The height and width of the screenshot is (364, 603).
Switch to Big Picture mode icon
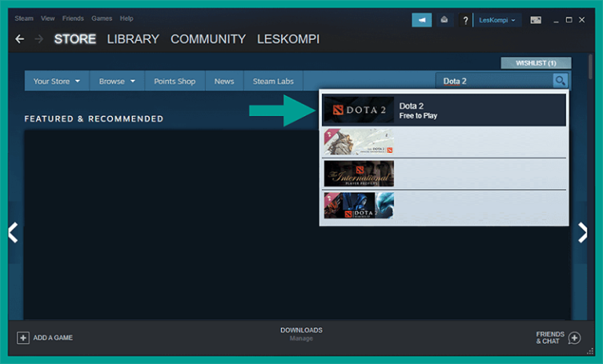(x=535, y=20)
